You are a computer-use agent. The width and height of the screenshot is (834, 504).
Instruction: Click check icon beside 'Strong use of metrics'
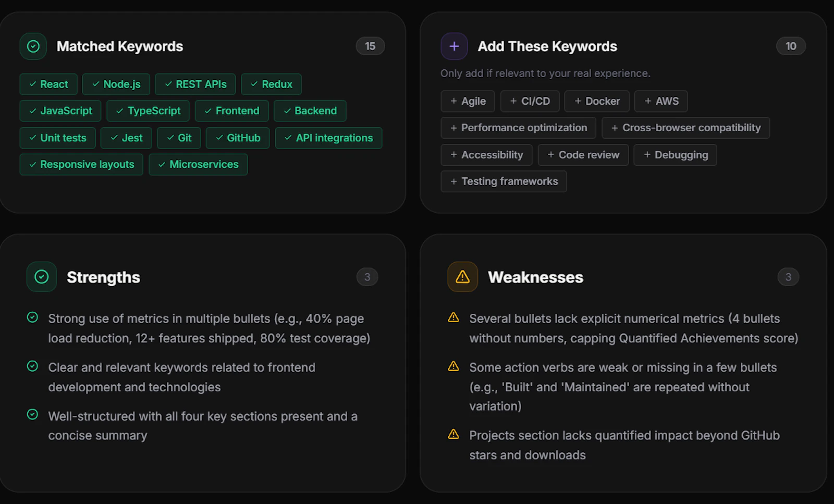(x=32, y=317)
